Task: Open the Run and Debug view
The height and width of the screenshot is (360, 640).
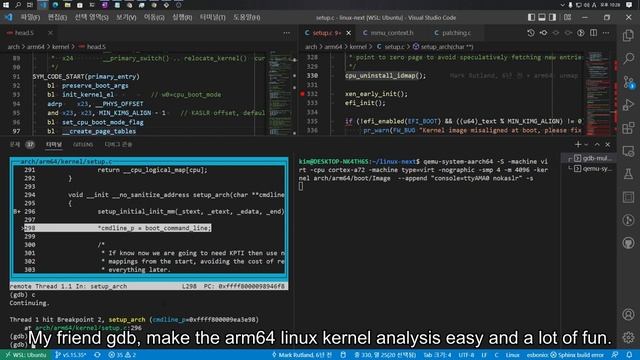Action: click(x=628, y=105)
